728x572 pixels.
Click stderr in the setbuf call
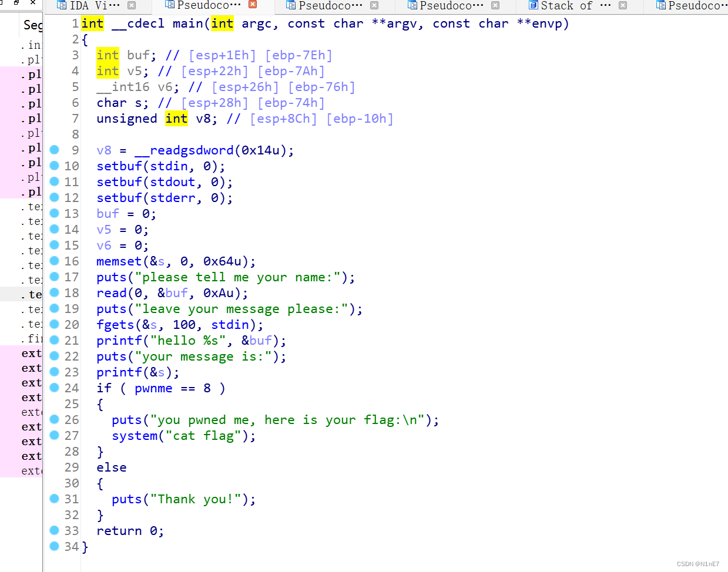pos(173,198)
